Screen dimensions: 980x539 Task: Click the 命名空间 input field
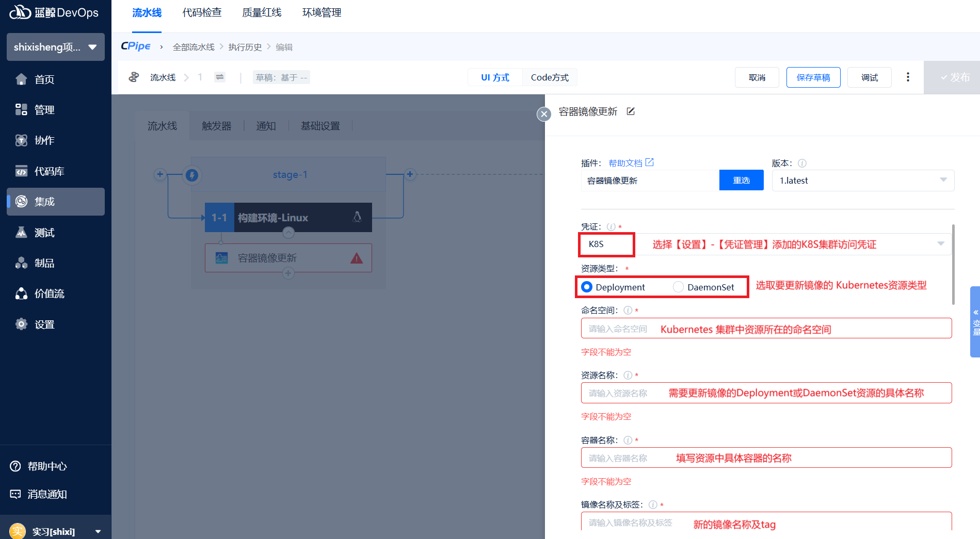click(x=766, y=329)
